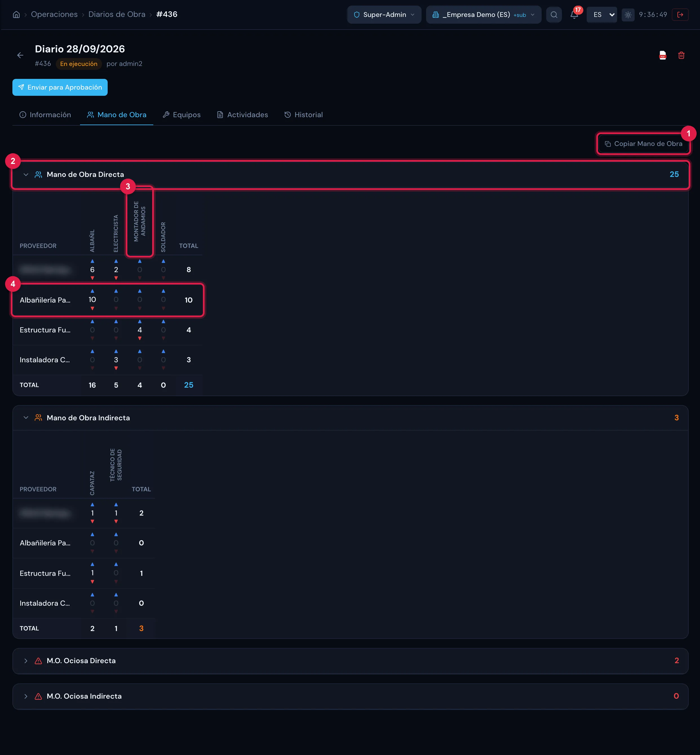Switch to the Actividades tab

coord(242,115)
